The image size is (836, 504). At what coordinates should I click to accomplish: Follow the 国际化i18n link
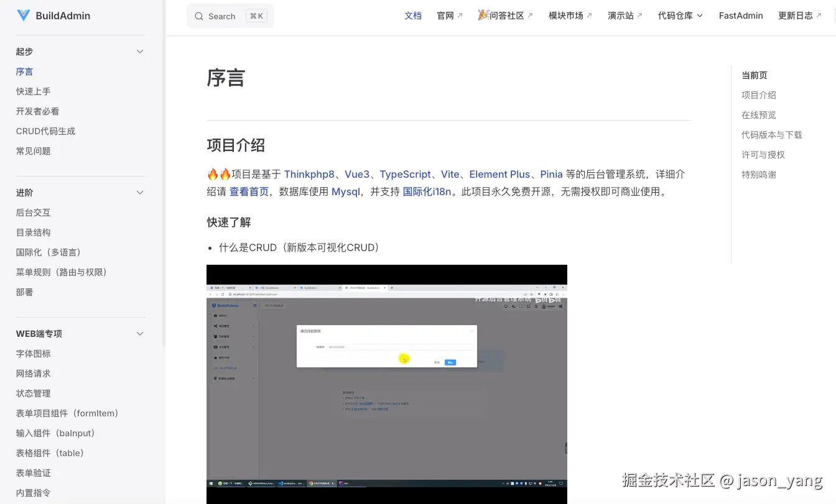point(427,191)
